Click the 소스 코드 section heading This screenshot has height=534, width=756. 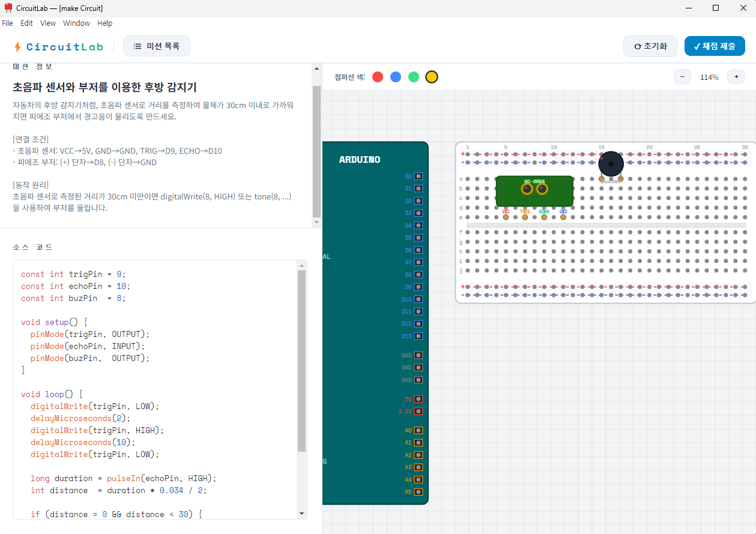click(32, 247)
